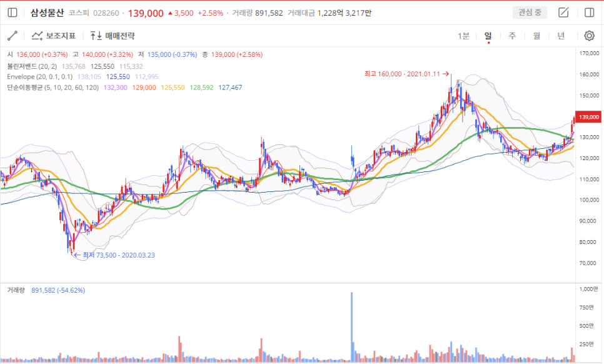604x364 pixels.
Task: Click the Bollinger upper band value 135,768
Action: pos(74,66)
